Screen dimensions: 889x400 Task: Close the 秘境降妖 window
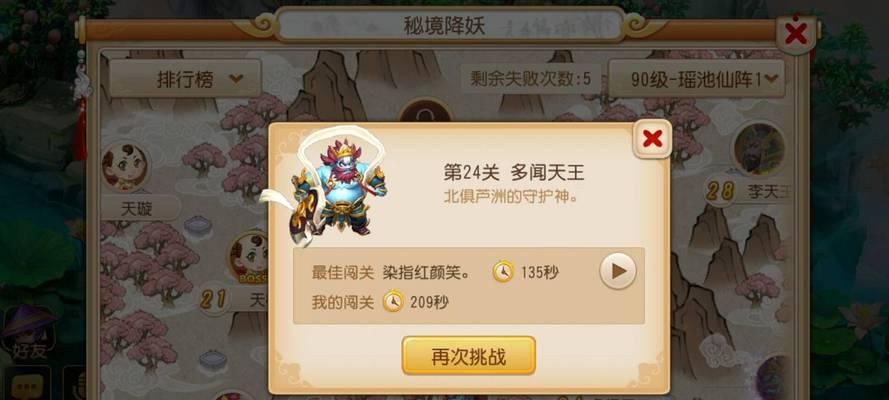(x=796, y=34)
